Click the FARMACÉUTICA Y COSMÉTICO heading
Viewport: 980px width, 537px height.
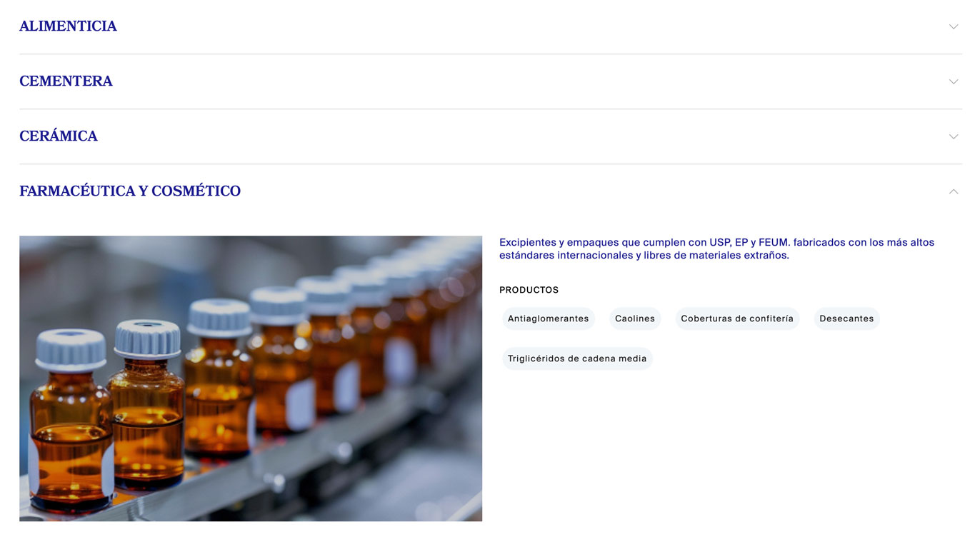[x=130, y=191]
